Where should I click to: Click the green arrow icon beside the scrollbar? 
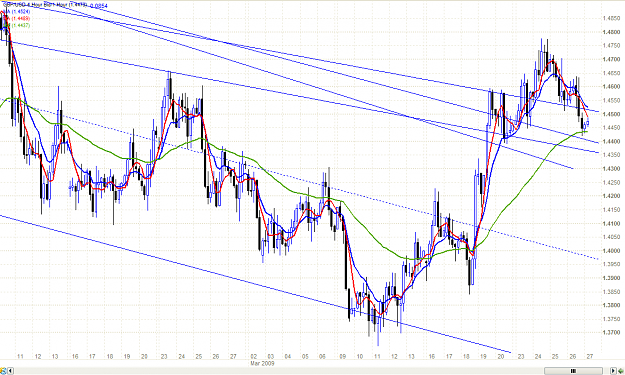coord(621,371)
